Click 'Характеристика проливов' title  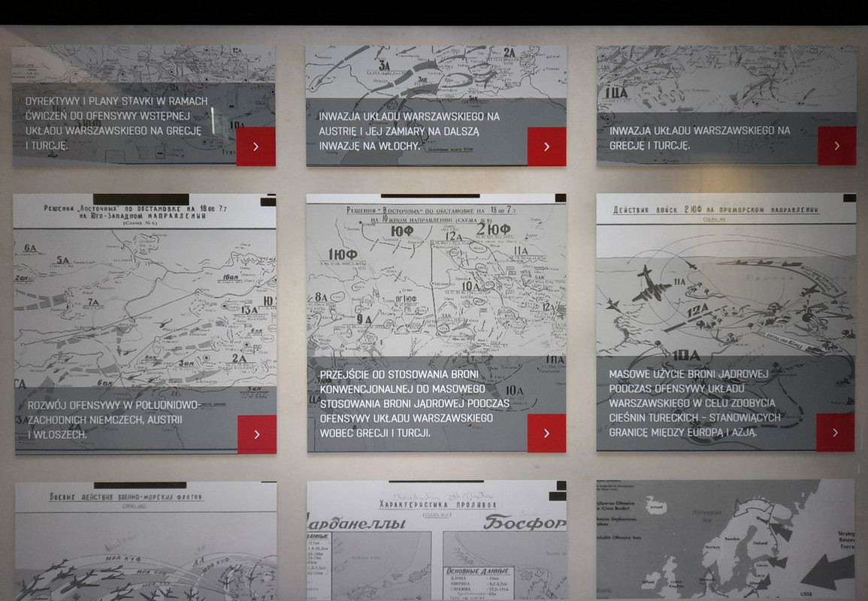437,504
